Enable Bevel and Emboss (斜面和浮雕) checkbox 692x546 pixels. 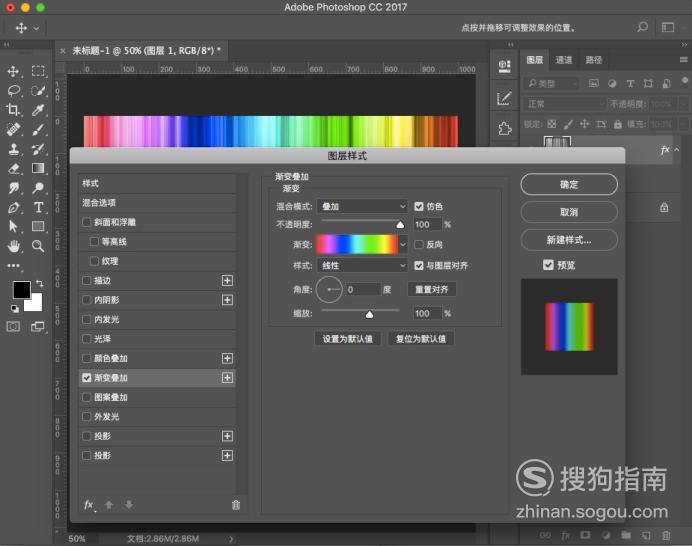point(86,222)
